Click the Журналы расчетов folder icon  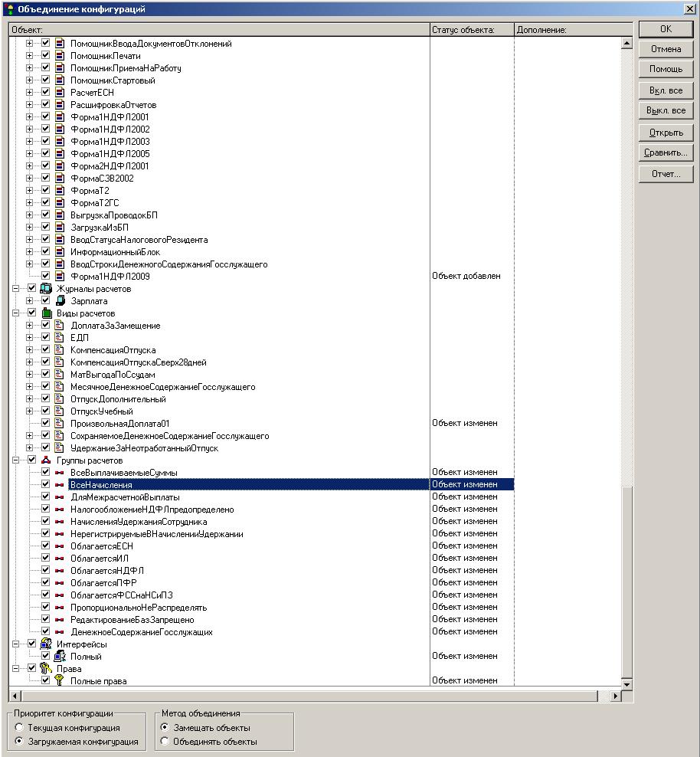(46, 289)
